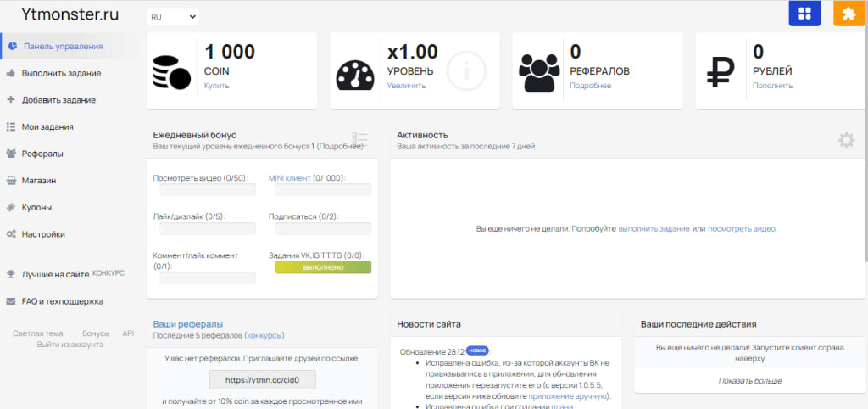Open Панель управления in sidebar

(63, 46)
